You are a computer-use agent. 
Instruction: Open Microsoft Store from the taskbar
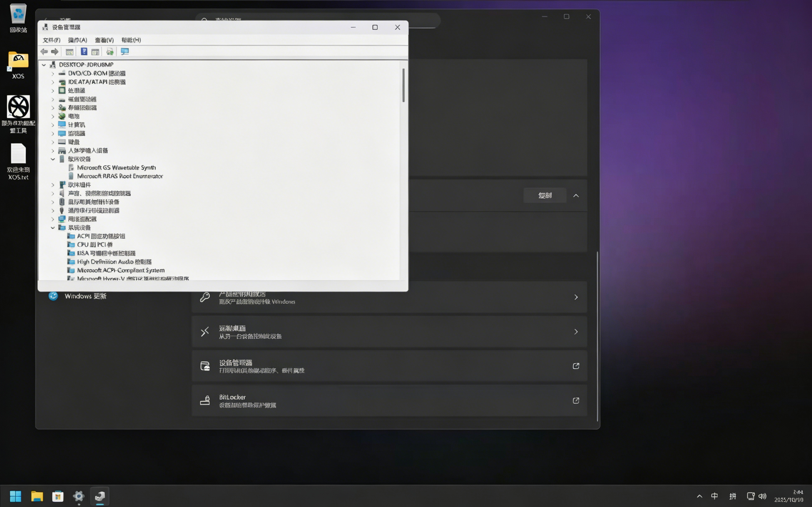[58, 496]
